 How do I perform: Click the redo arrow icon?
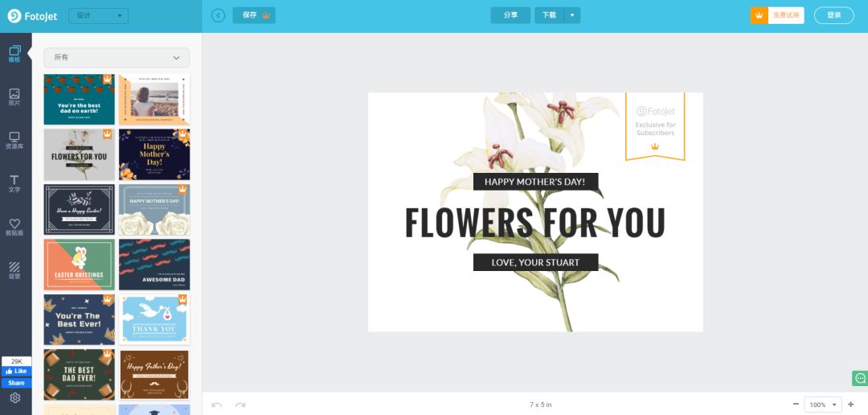pyautogui.click(x=240, y=405)
